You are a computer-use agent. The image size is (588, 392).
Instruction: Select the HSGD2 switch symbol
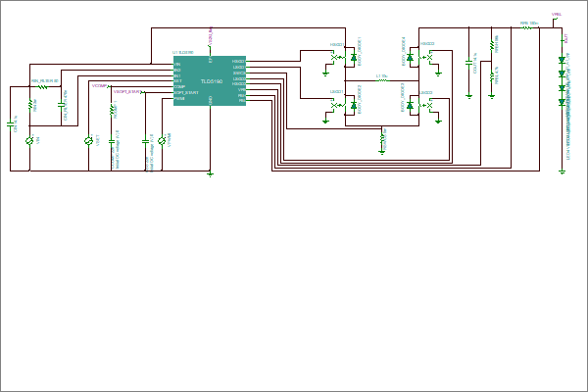coord(425,58)
